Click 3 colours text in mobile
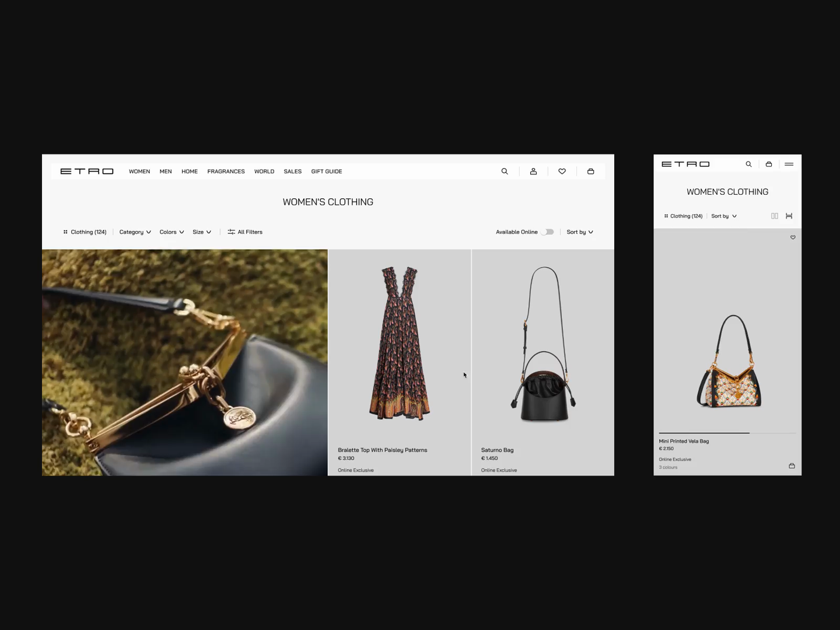 pos(668,467)
